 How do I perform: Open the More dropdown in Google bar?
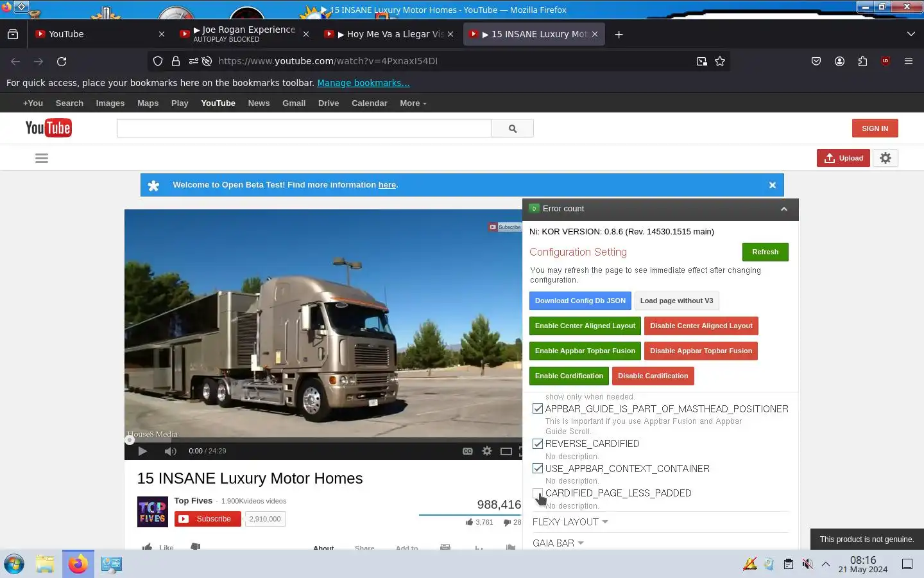[413, 103]
